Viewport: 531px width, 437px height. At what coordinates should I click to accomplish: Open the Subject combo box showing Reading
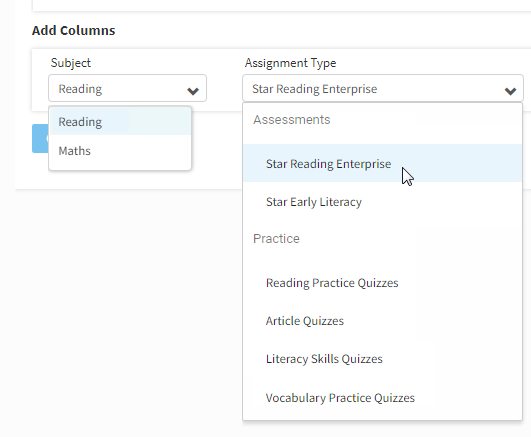point(127,88)
